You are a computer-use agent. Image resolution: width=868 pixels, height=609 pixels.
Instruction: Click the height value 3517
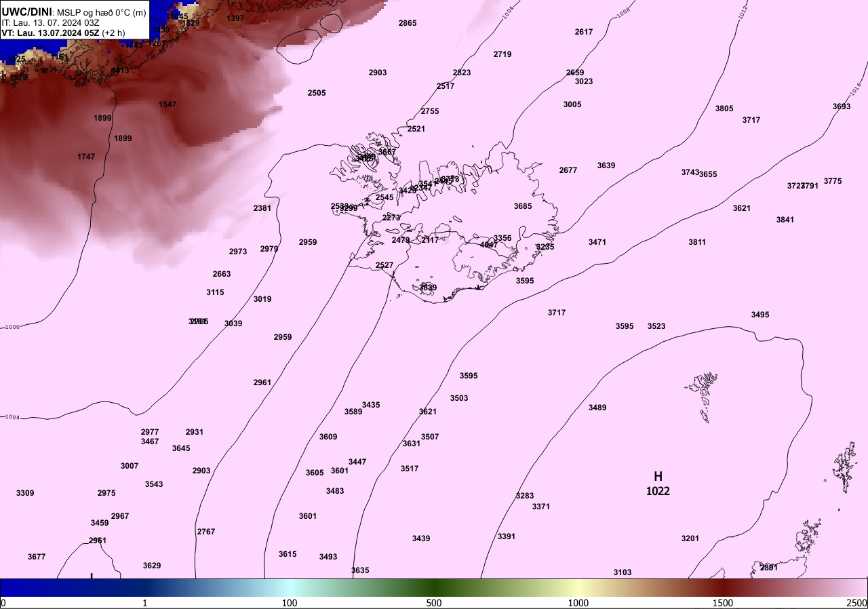pos(410,469)
